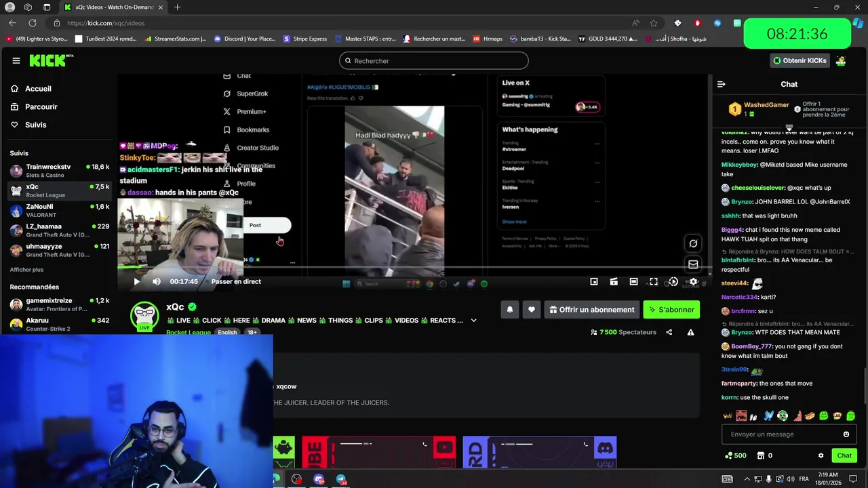
Task: Click chat user cheeselouiselover's name
Action: coord(757,188)
